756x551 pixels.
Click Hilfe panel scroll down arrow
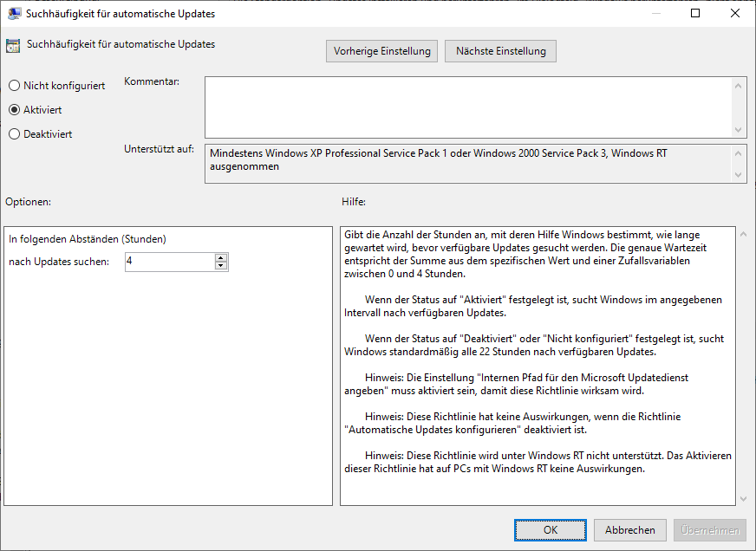(x=743, y=498)
